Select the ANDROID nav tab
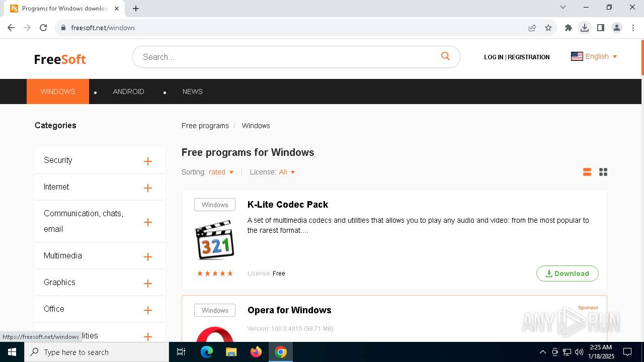644x362 pixels. (x=129, y=92)
